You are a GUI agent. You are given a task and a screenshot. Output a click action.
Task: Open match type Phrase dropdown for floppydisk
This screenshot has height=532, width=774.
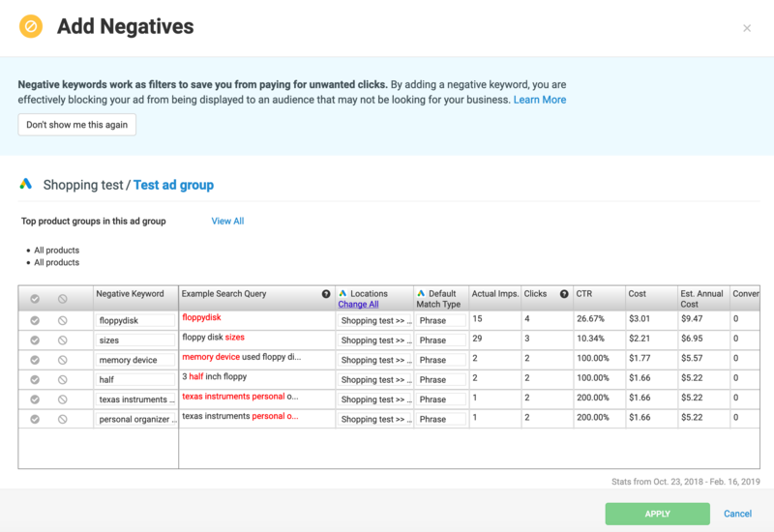click(x=441, y=320)
